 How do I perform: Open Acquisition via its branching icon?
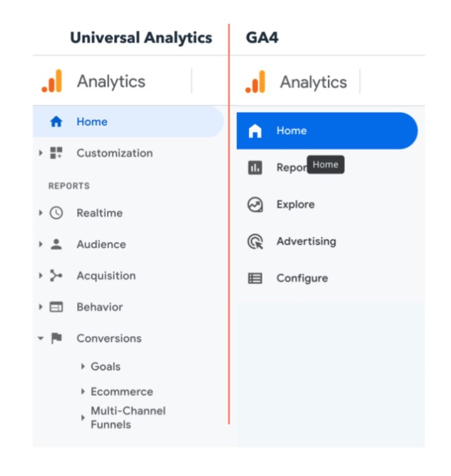point(57,276)
